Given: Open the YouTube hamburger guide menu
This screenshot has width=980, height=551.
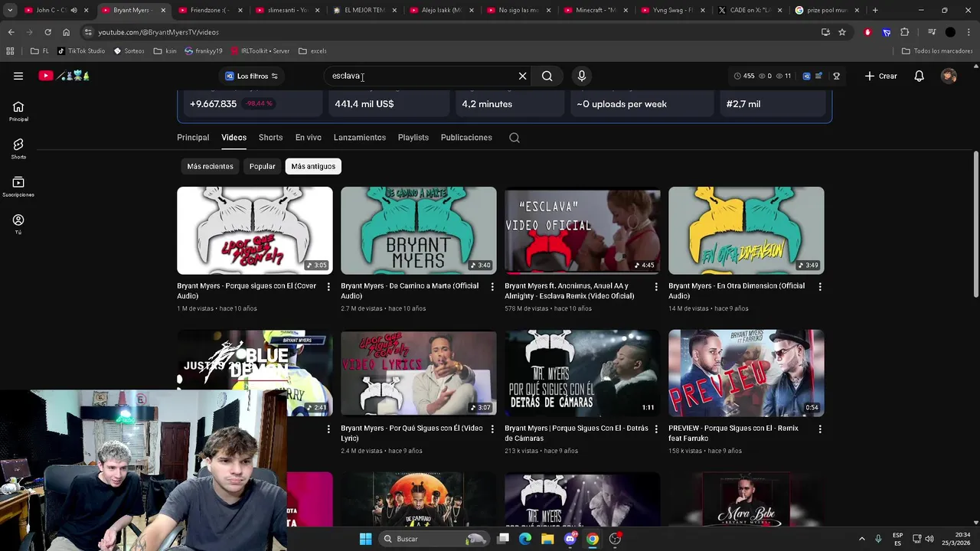Looking at the screenshot, I should click(18, 76).
